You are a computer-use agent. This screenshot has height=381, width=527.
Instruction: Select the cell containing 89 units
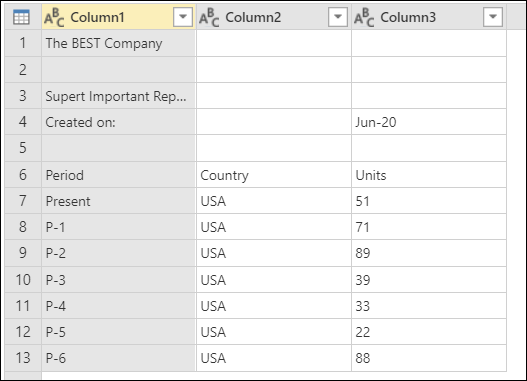click(429, 253)
